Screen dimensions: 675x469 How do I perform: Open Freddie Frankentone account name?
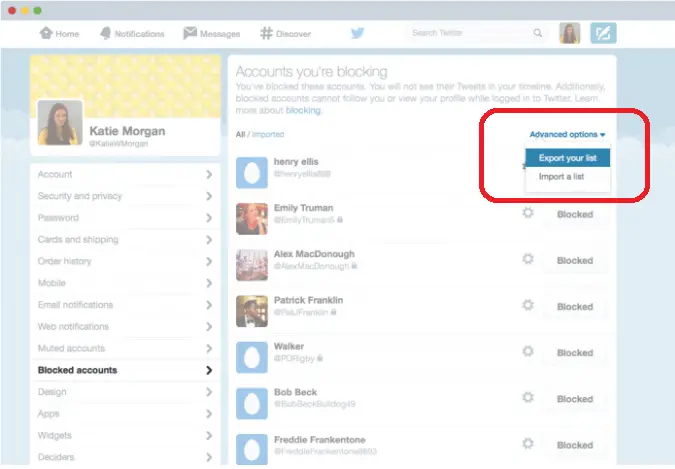tap(320, 440)
